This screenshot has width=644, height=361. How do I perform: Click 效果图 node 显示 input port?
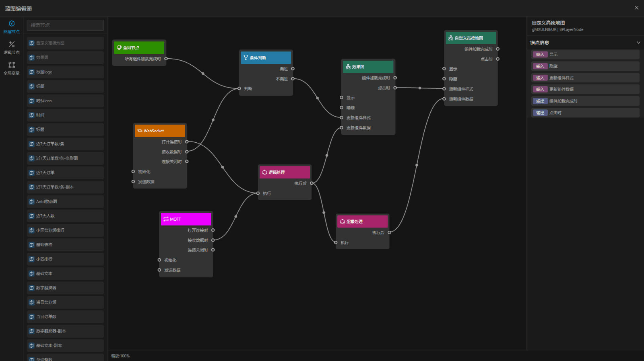click(341, 98)
